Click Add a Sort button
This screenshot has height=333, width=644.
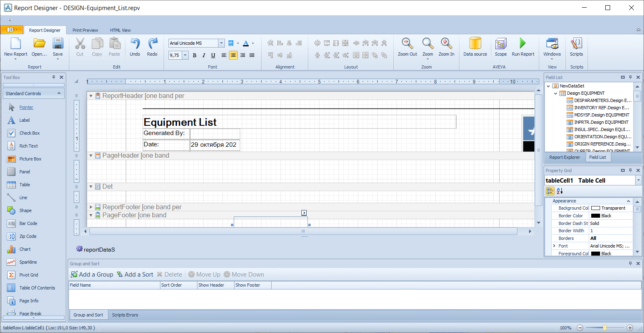click(x=135, y=275)
